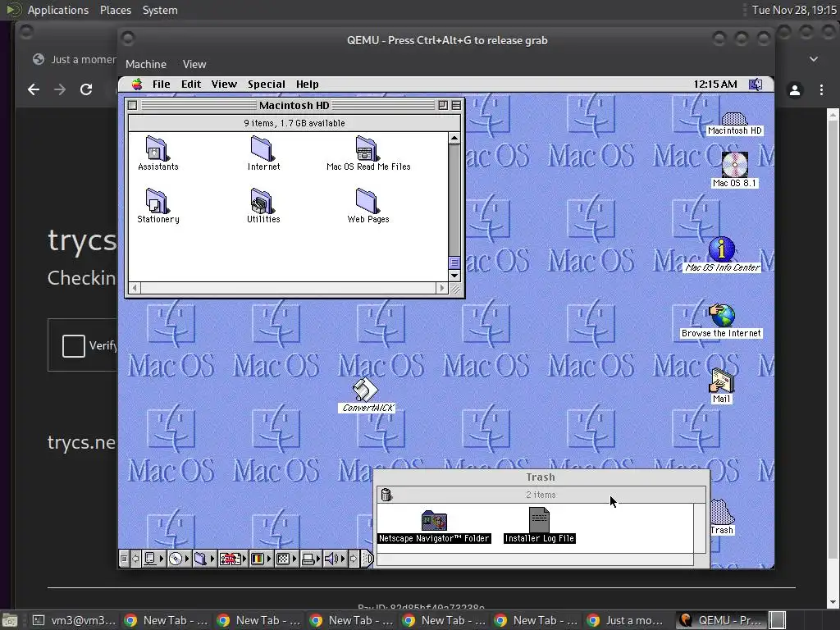Open the QEMU View menu
Image resolution: width=840 pixels, height=630 pixels.
point(194,64)
